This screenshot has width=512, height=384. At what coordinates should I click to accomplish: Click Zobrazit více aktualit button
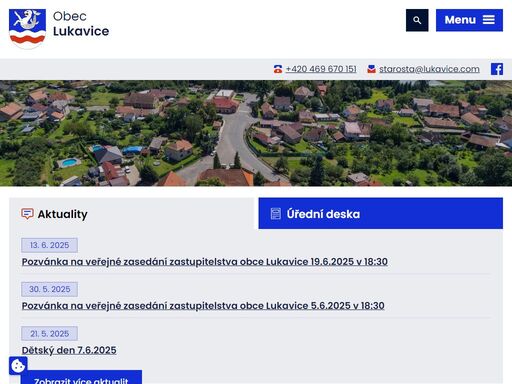[x=81, y=378]
